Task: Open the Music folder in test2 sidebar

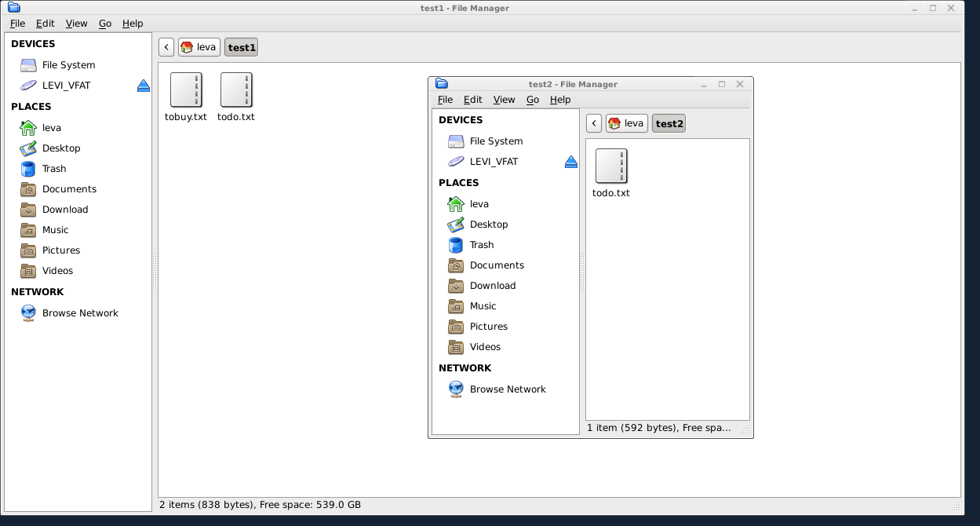Action: pos(483,306)
